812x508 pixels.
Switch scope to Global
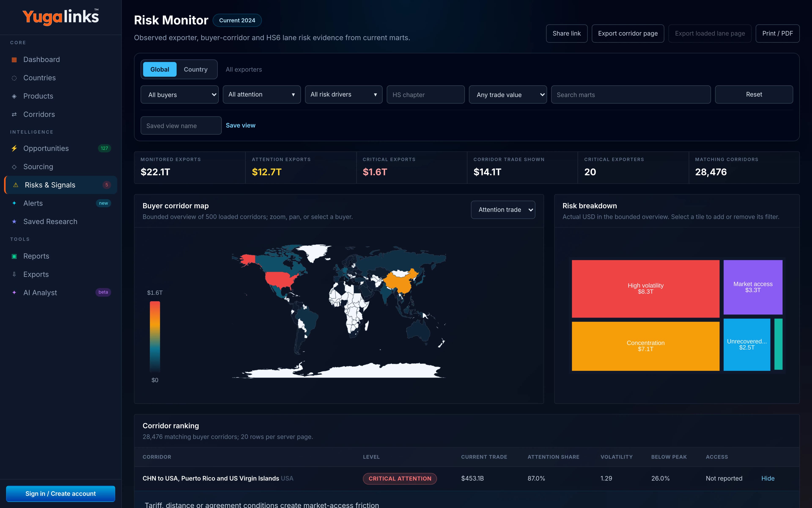pos(160,70)
